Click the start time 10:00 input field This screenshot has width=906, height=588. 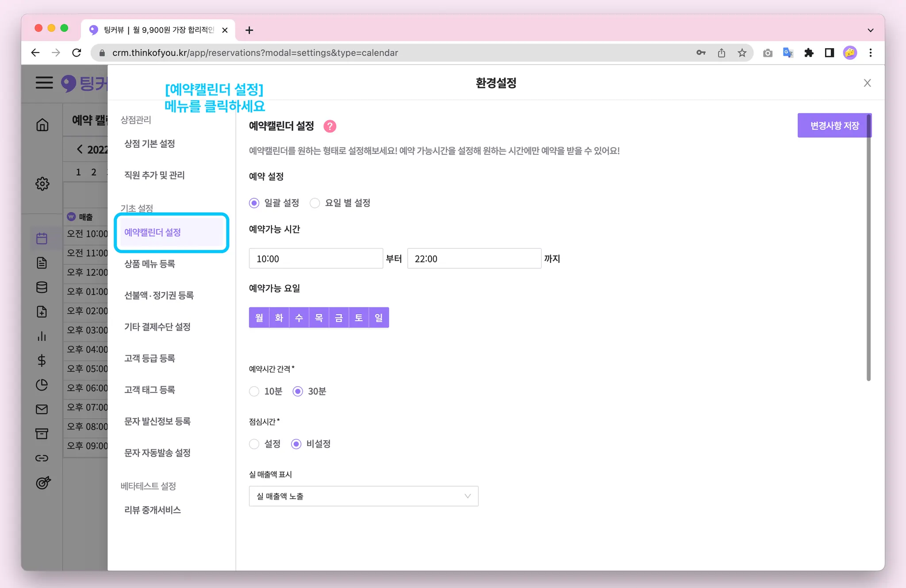point(315,259)
